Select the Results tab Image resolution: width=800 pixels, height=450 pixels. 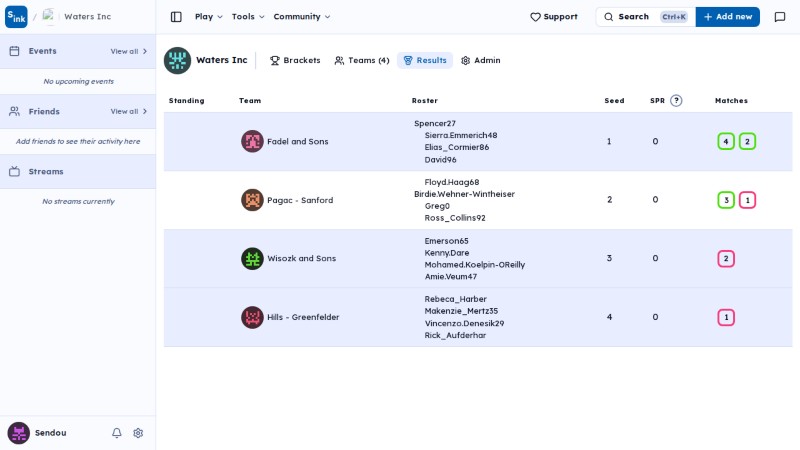pos(425,60)
